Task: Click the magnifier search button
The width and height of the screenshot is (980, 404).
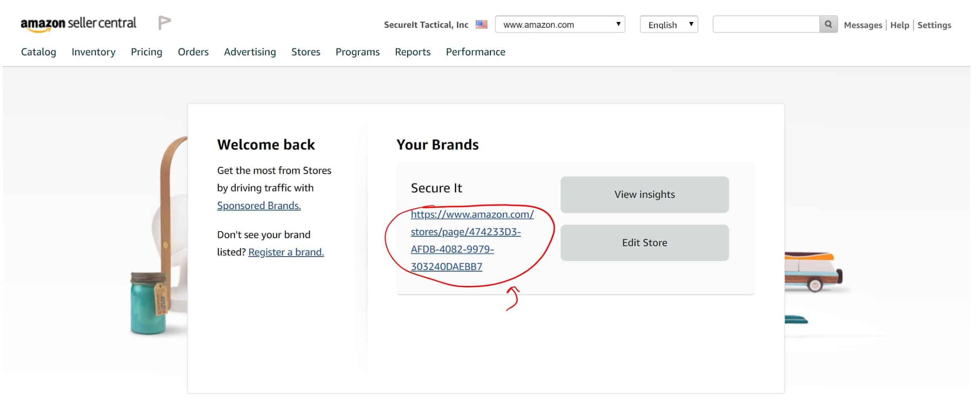Action: [828, 24]
